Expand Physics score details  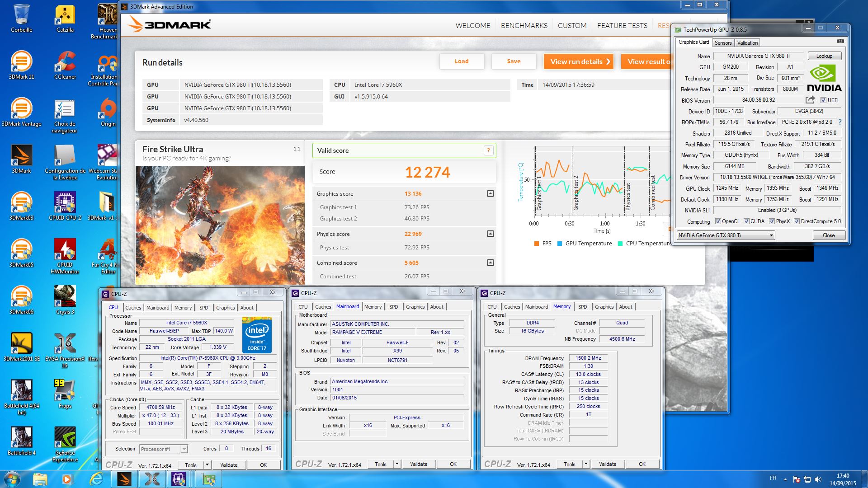(491, 234)
